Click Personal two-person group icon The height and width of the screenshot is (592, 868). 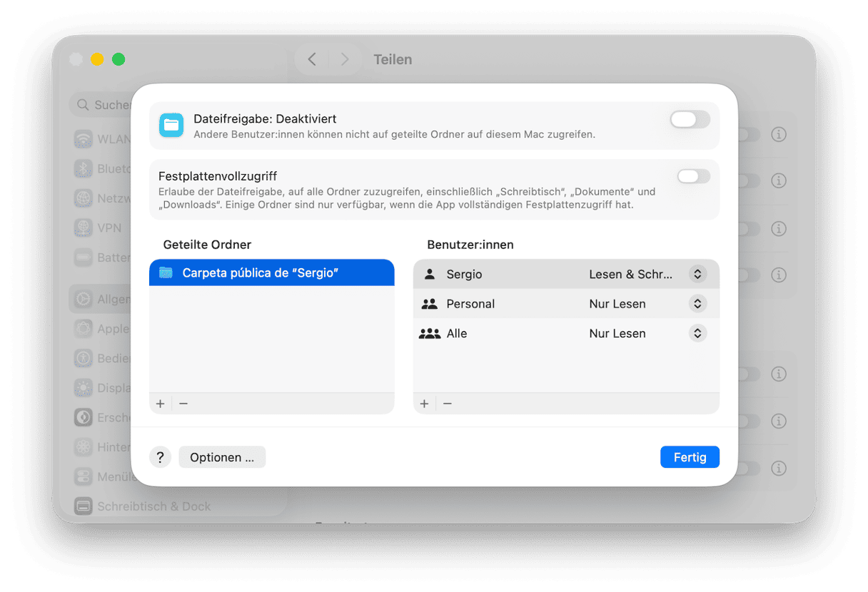click(x=429, y=304)
